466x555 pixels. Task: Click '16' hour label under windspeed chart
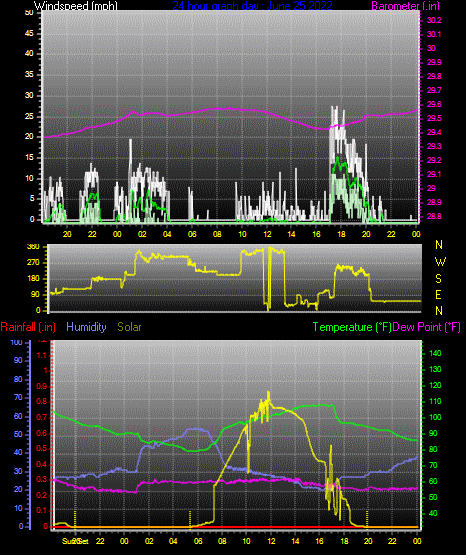click(316, 234)
